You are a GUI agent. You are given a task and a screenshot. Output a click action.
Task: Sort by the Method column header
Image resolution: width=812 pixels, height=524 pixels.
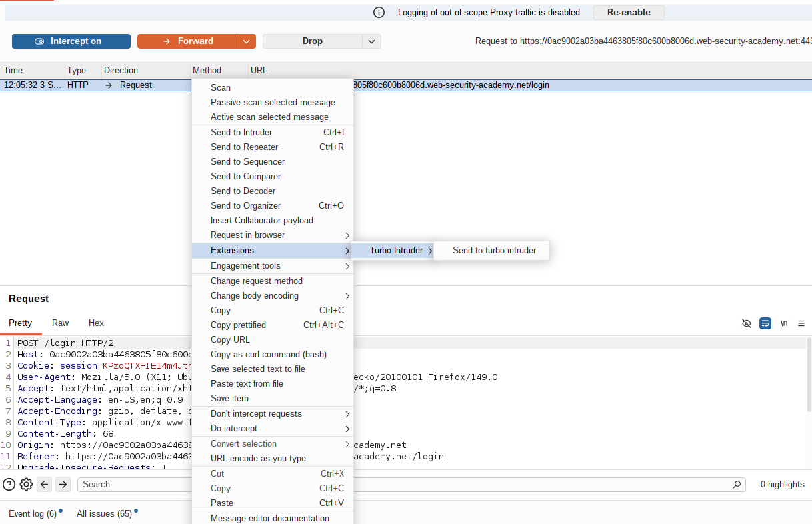click(x=219, y=70)
